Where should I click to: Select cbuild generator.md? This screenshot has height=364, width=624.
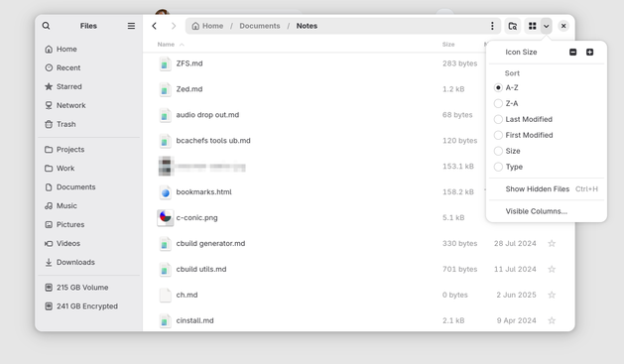[210, 243]
